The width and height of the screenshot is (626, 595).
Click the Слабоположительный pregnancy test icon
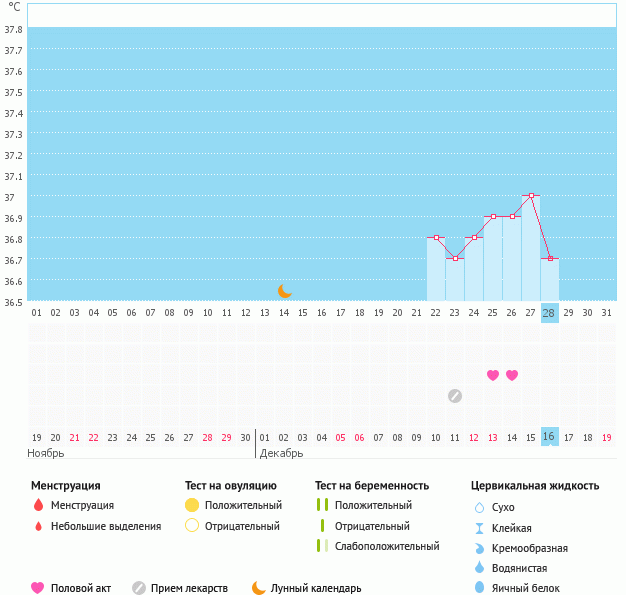pyautogui.click(x=322, y=546)
